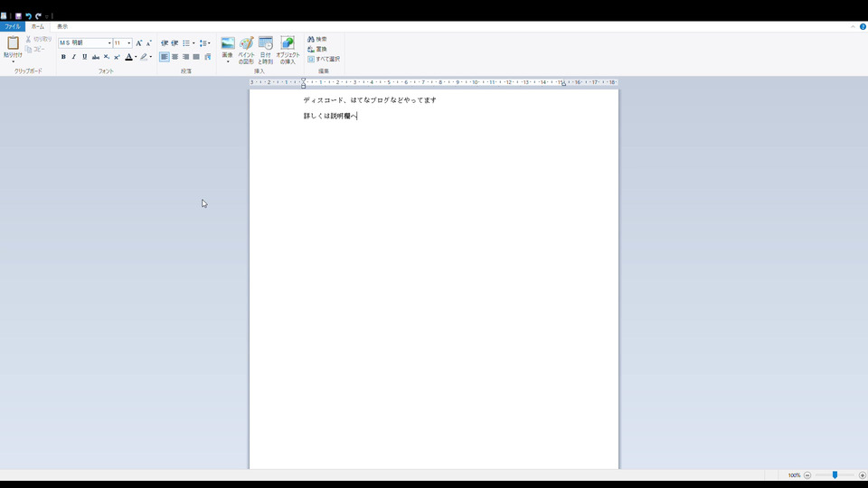Open the font size dropdown arrow
The width and height of the screenshot is (868, 488).
(x=129, y=42)
